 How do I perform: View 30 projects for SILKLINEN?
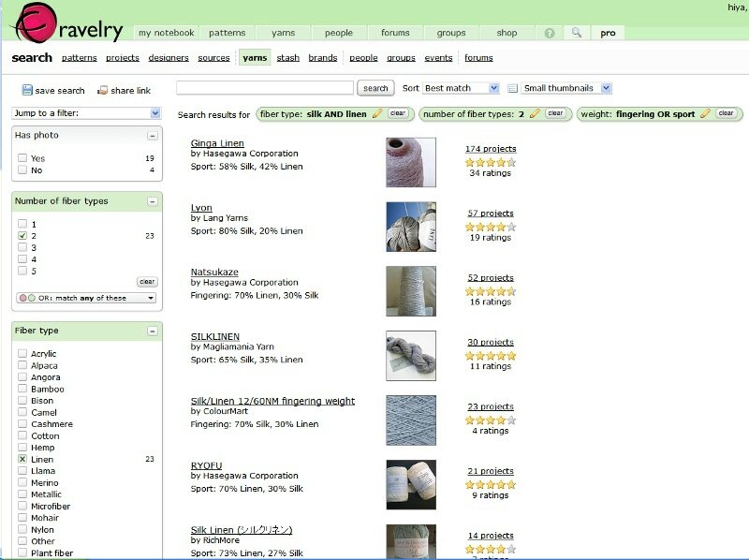tap(491, 342)
